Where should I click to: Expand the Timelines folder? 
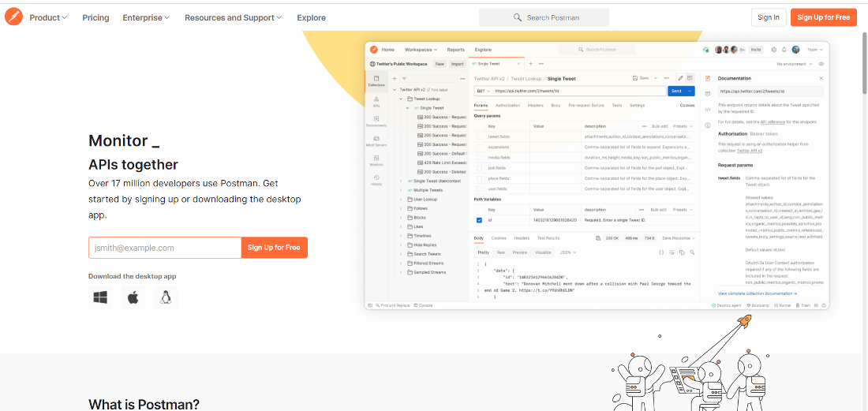click(x=401, y=236)
